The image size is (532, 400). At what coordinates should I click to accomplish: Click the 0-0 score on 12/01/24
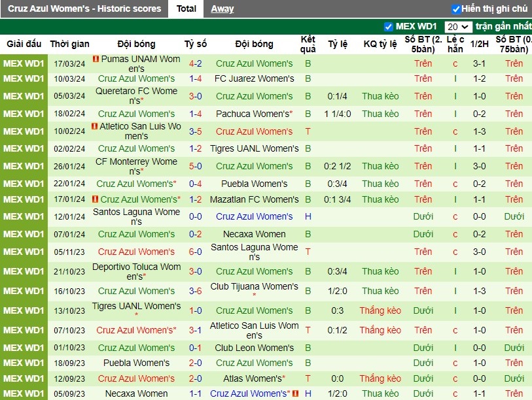[196, 216]
